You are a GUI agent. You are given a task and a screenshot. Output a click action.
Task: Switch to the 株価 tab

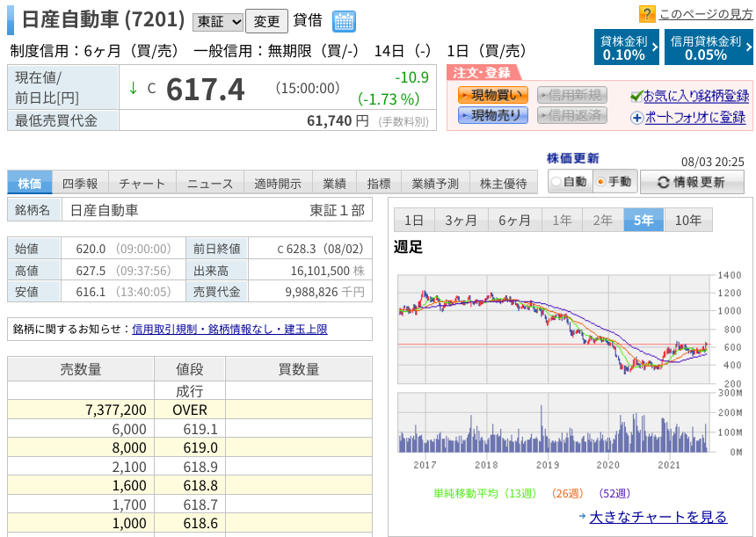[x=30, y=183]
